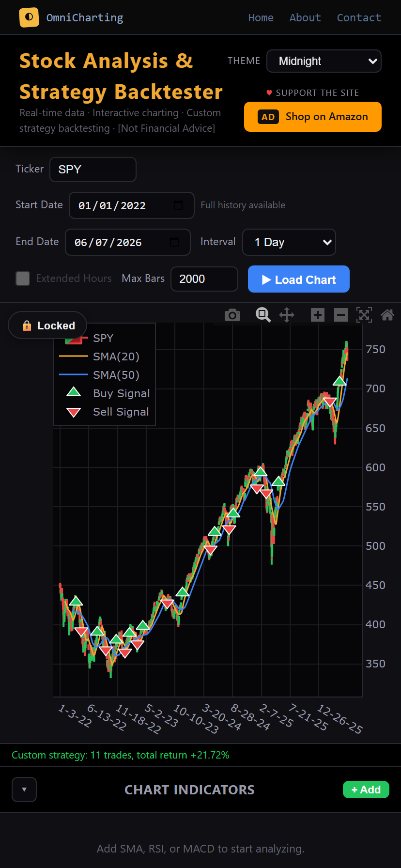Viewport: 401px width, 868px height.
Task: Open the About nav link
Action: [x=305, y=18]
